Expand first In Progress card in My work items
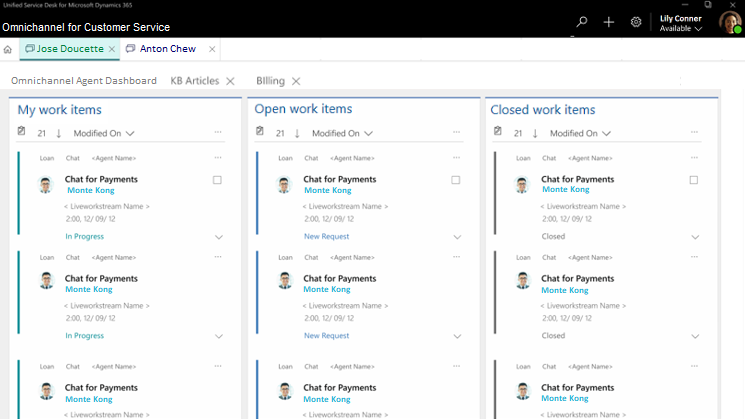The image size is (745, 419). coord(219,237)
